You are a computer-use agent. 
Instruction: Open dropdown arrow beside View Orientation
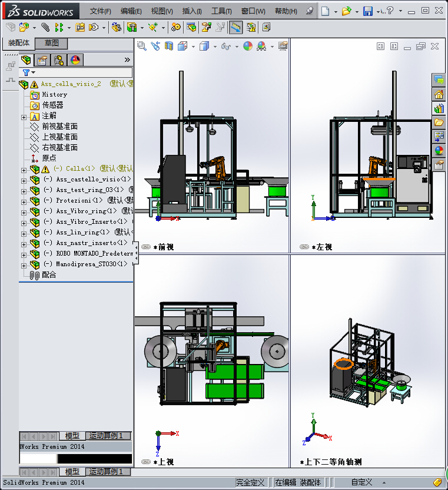193,47
